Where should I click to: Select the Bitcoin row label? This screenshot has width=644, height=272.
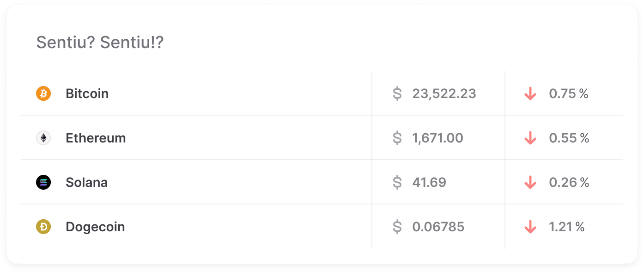(87, 93)
